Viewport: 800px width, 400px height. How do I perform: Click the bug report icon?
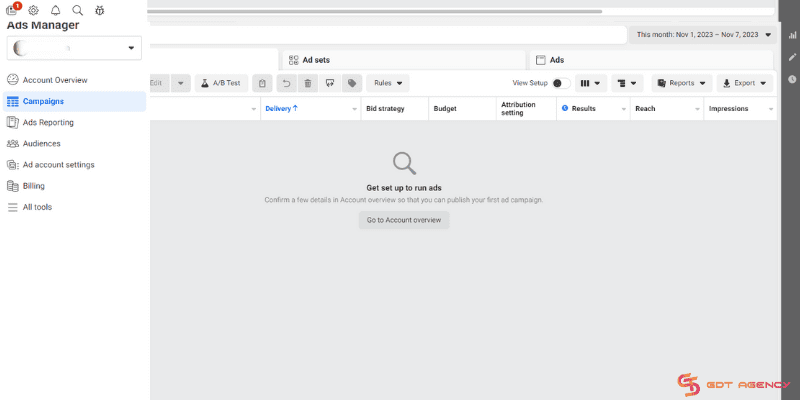(99, 10)
